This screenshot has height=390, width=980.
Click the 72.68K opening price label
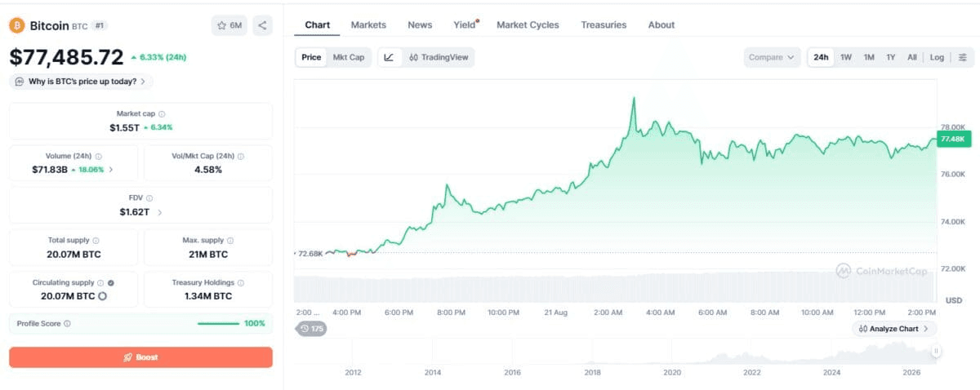click(x=310, y=254)
